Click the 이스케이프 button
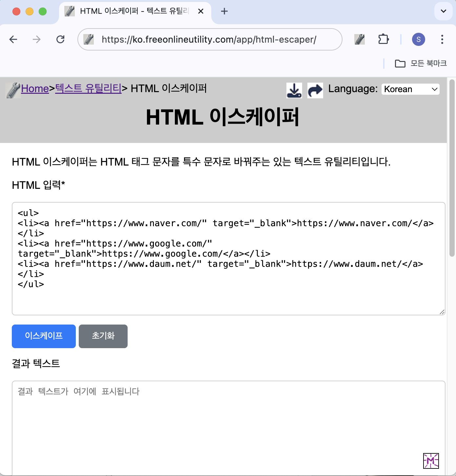 pos(44,336)
